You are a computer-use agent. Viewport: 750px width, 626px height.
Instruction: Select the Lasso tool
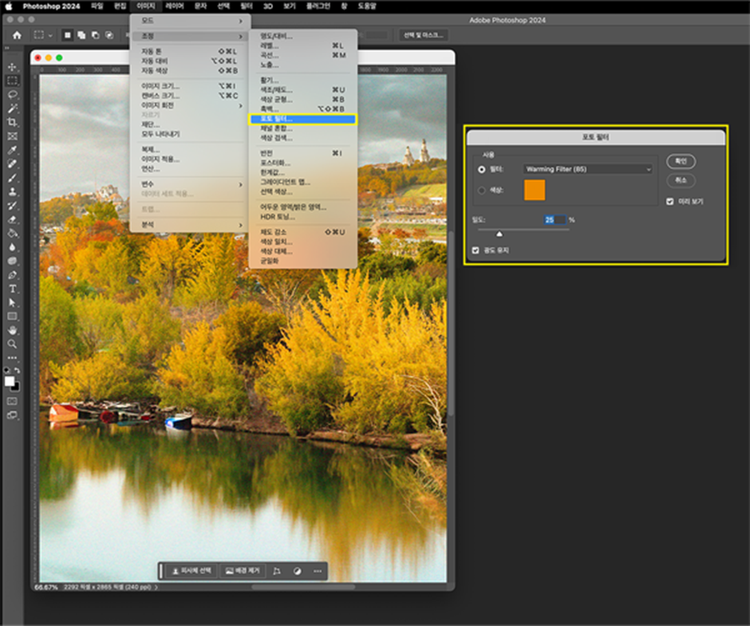[13, 94]
